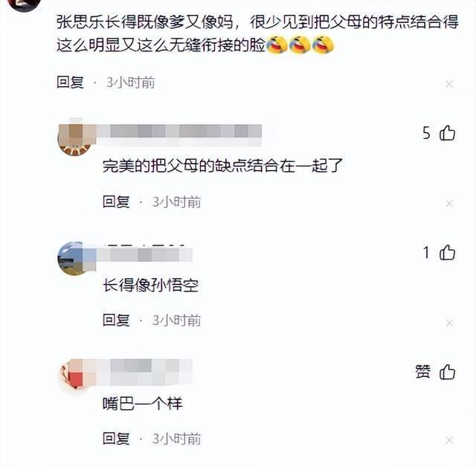Dismiss the top comment with X icon
The height and width of the screenshot is (467, 476).
coord(449,84)
